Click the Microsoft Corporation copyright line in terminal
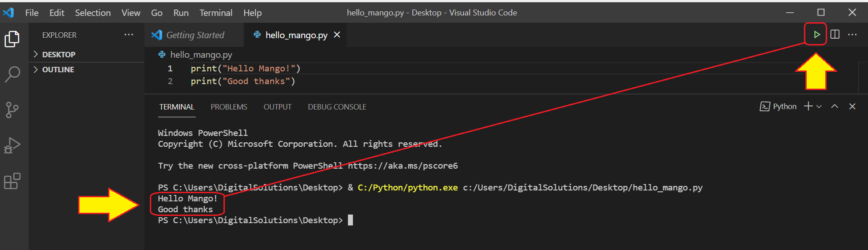Screen dimensions: 868x250 [x=300, y=144]
